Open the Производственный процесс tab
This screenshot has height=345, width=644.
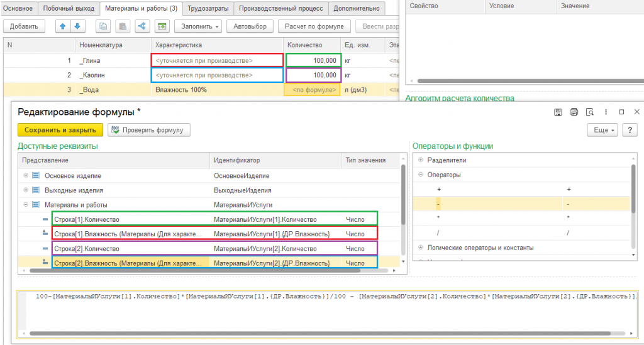click(282, 8)
